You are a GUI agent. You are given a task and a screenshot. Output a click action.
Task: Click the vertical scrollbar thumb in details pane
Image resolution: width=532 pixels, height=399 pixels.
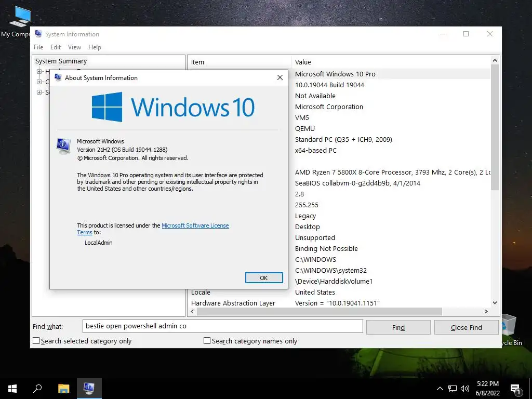pos(495,127)
